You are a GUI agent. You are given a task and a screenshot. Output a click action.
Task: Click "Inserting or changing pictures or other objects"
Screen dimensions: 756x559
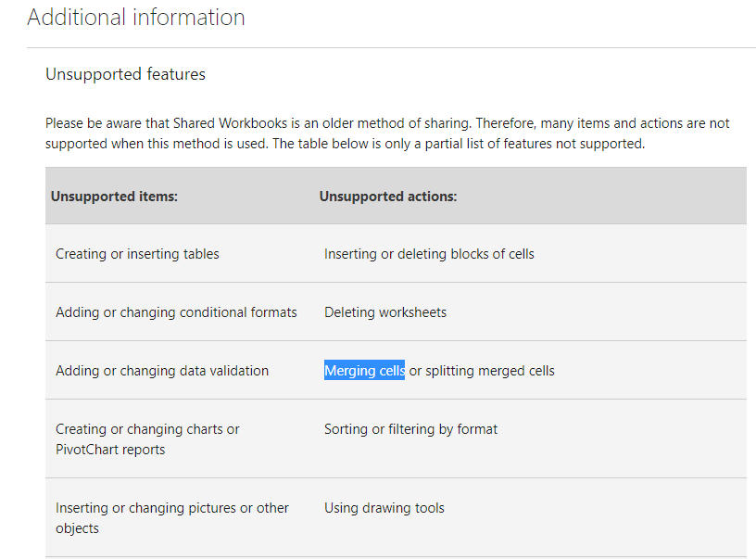[172, 518]
